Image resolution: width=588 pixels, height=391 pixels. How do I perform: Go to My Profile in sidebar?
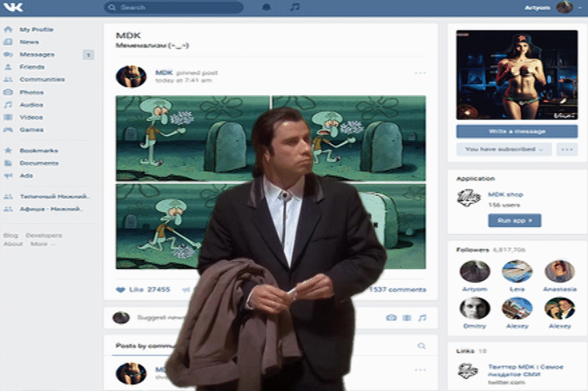tap(37, 29)
